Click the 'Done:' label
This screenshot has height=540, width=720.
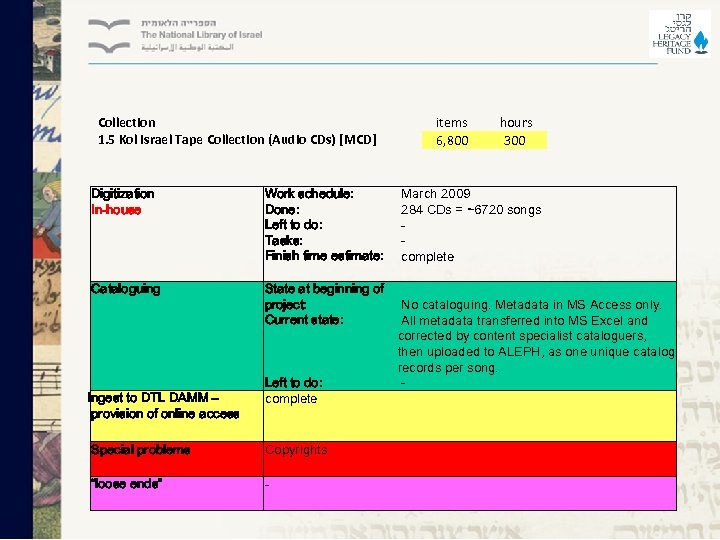click(x=282, y=210)
